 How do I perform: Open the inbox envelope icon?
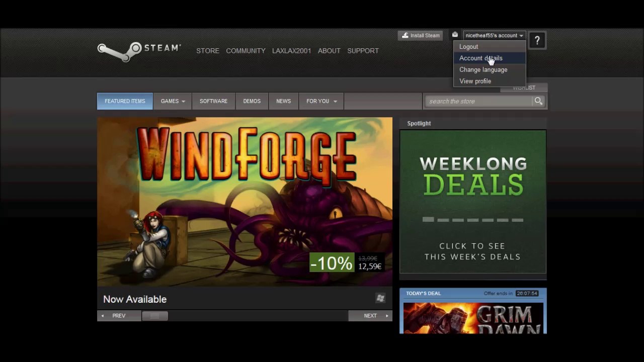click(x=455, y=35)
